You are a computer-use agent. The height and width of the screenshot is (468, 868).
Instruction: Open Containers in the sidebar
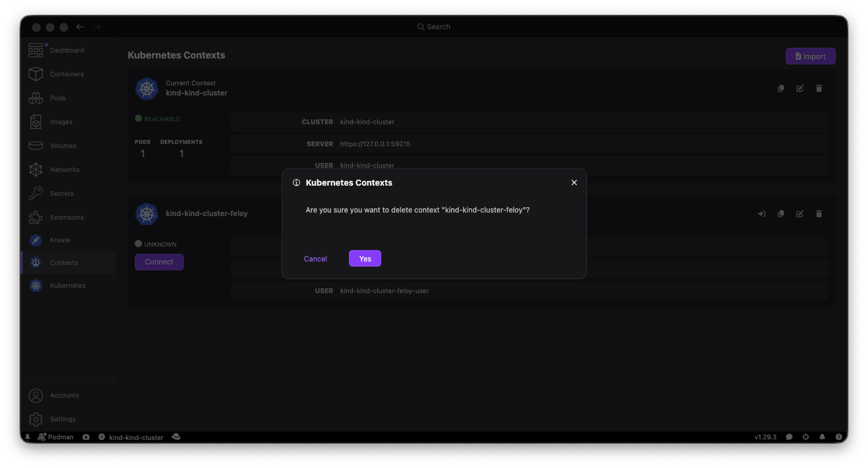pyautogui.click(x=68, y=74)
